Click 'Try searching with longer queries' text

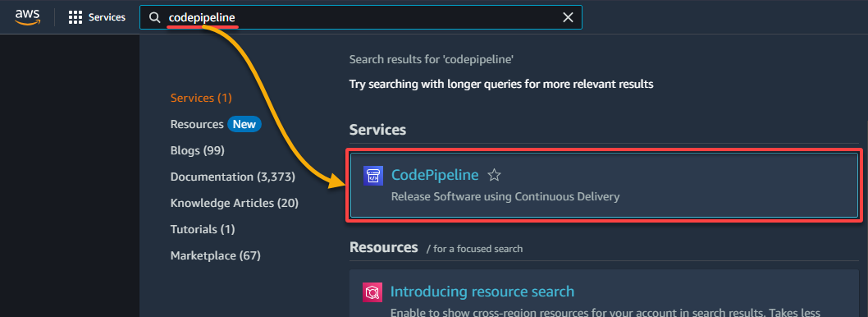501,85
